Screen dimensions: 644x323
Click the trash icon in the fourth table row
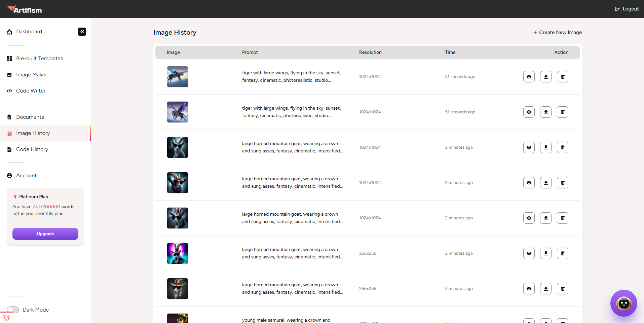pos(563,183)
